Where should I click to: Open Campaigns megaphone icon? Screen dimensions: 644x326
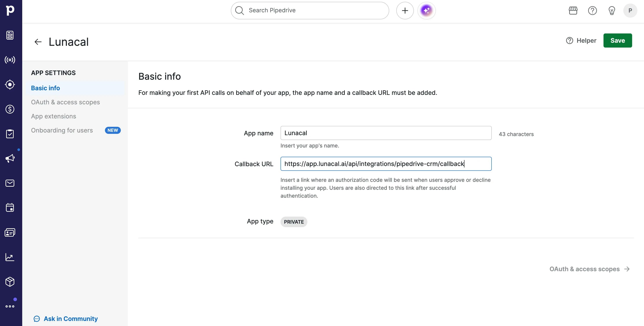(x=10, y=158)
